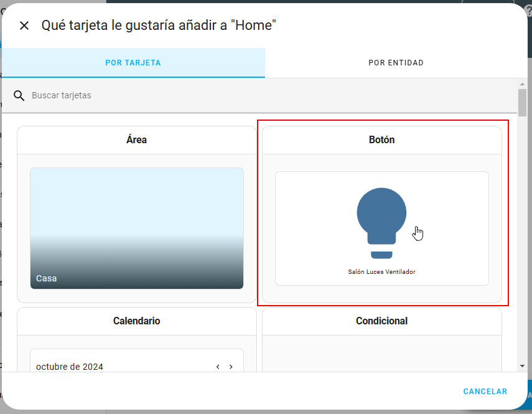This screenshot has width=532, height=414.
Task: Go to next month in Calendario preview
Action: (x=231, y=367)
